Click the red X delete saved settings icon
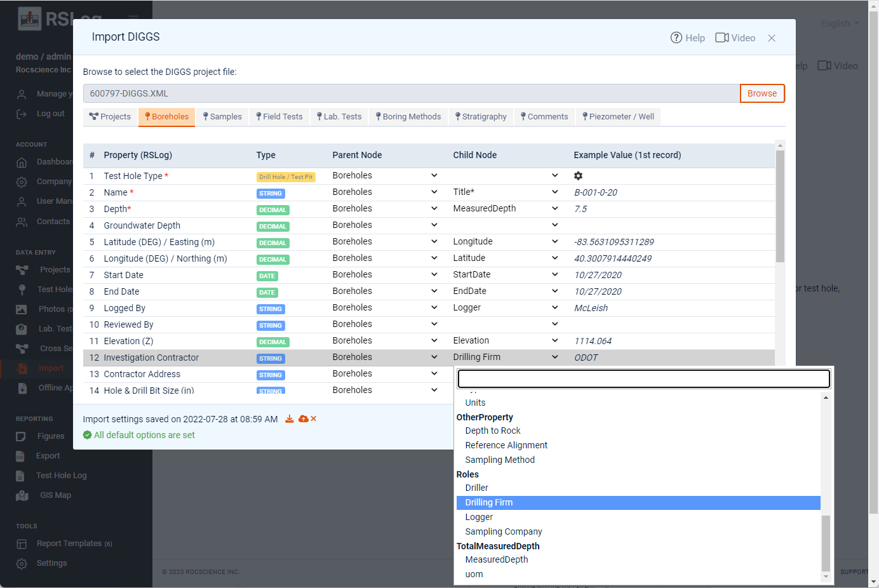This screenshot has width=879, height=588. pyautogui.click(x=314, y=419)
